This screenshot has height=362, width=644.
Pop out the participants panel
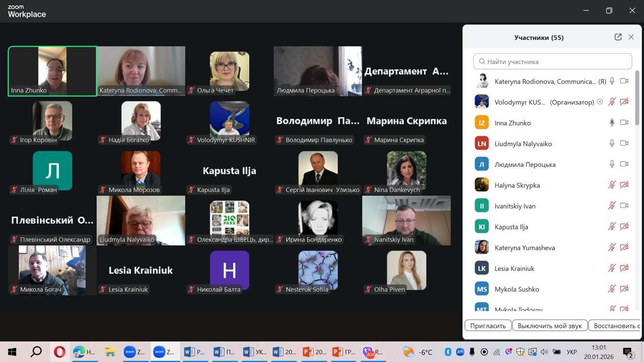pyautogui.click(x=618, y=37)
